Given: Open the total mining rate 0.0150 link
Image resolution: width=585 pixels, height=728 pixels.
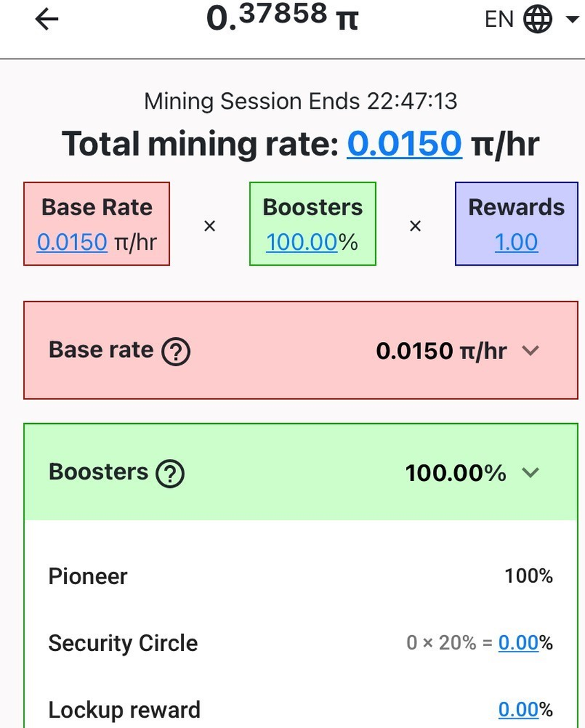Looking at the screenshot, I should point(405,143).
